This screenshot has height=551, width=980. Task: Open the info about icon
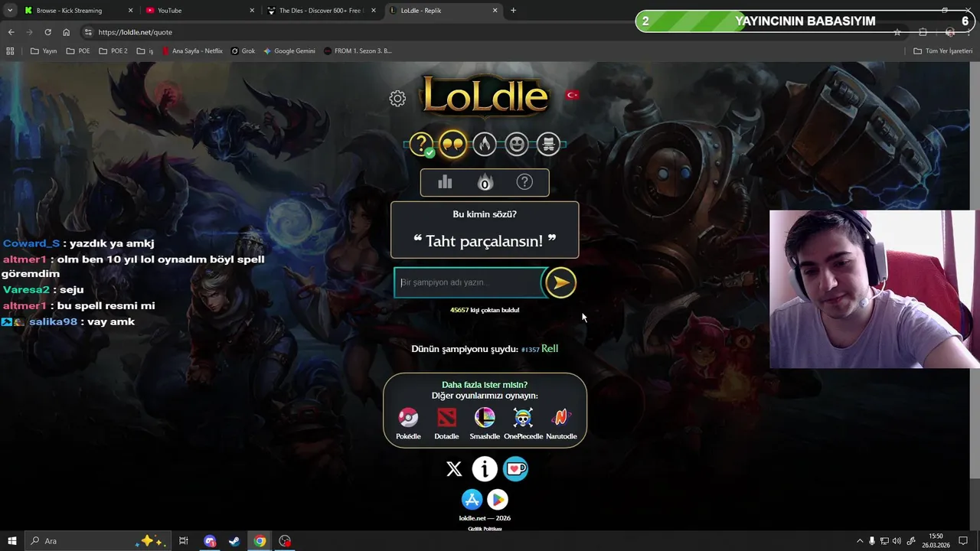(x=485, y=469)
